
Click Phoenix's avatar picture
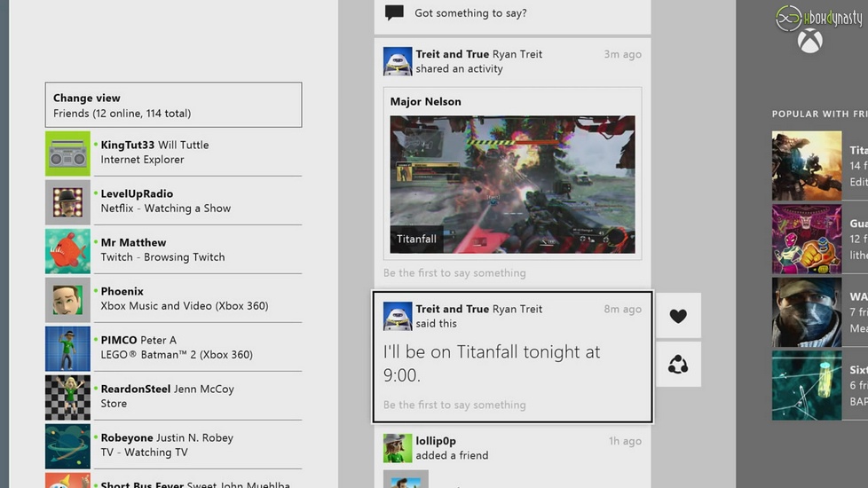click(67, 300)
